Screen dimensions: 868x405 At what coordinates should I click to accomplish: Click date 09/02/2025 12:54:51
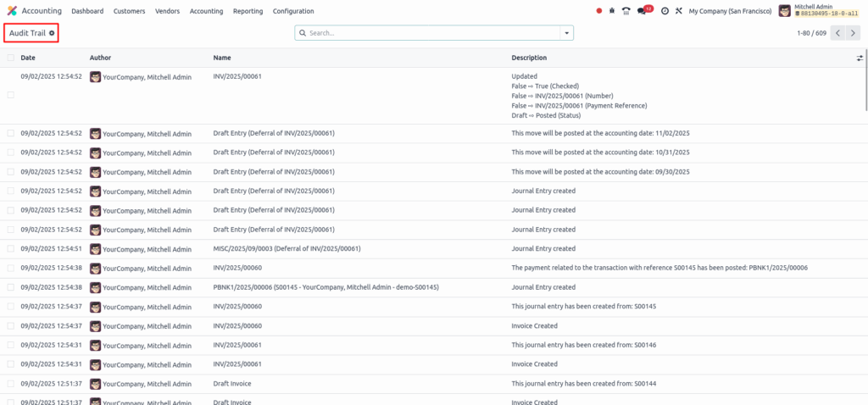pyautogui.click(x=52, y=248)
